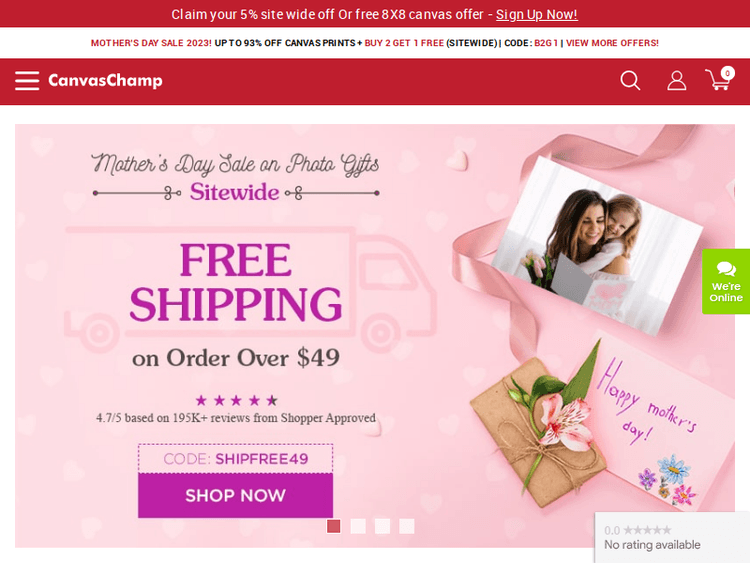750x563 pixels.
Task: Click the BUY 2 GET 1 FREE offer
Action: tap(404, 43)
